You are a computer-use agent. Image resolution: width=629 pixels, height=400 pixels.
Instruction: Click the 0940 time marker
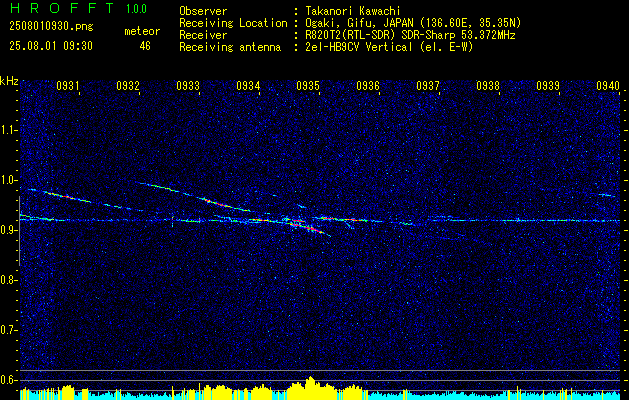click(608, 85)
